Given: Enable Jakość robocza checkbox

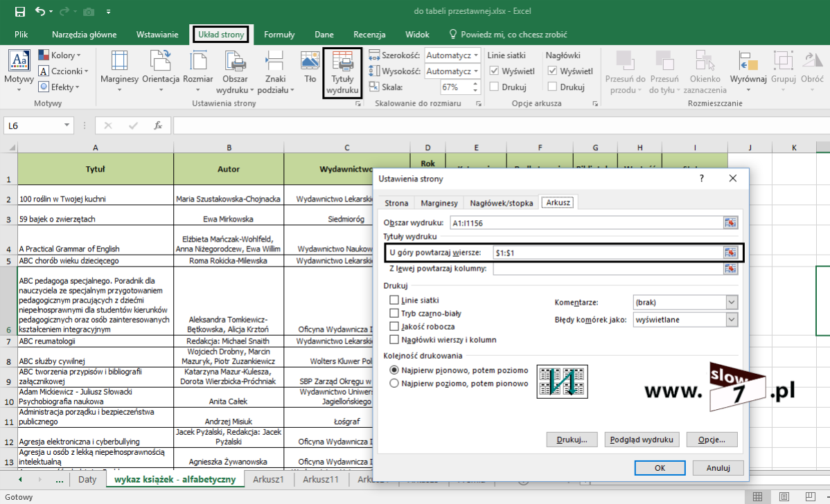Looking at the screenshot, I should coord(394,326).
